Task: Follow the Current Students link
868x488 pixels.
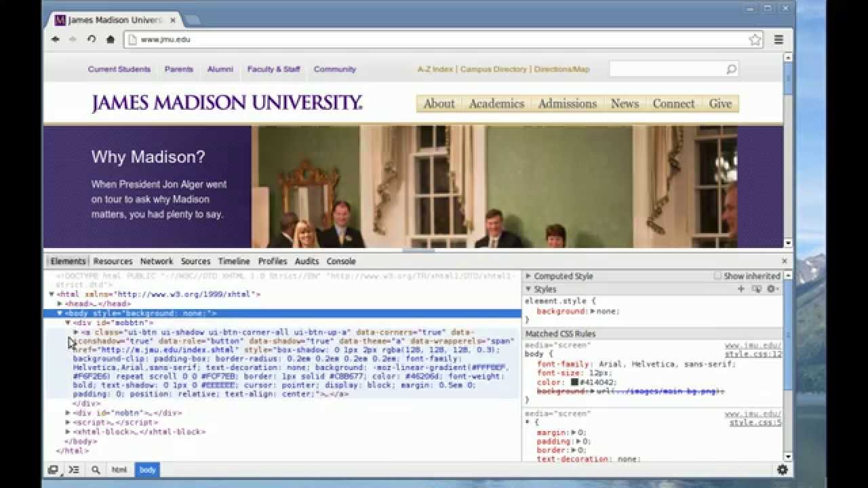Action: [x=119, y=69]
